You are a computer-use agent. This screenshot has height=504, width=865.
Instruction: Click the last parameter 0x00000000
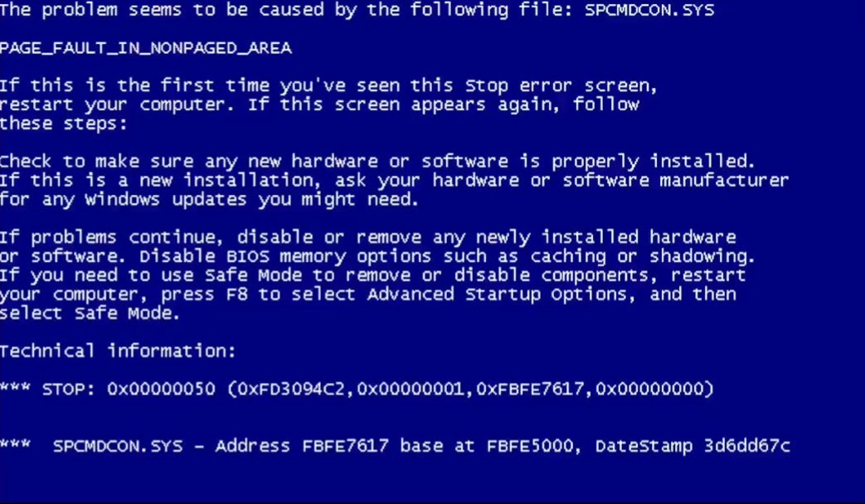point(649,389)
